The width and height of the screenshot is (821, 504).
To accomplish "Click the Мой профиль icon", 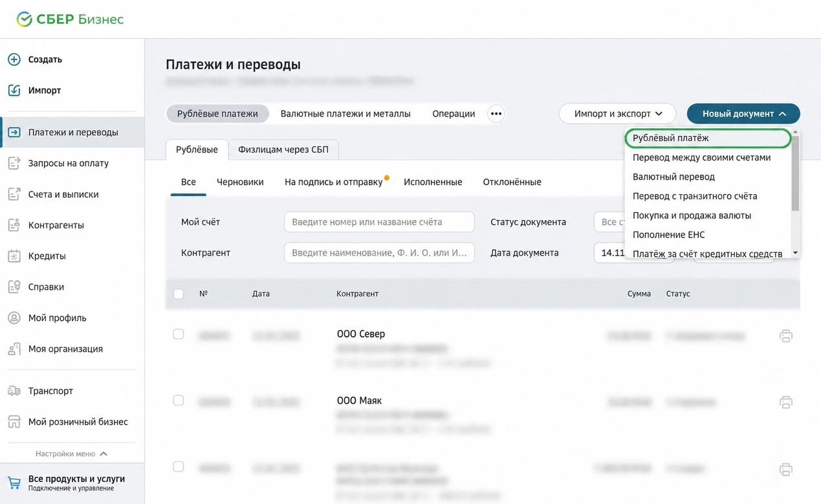I will click(x=14, y=318).
